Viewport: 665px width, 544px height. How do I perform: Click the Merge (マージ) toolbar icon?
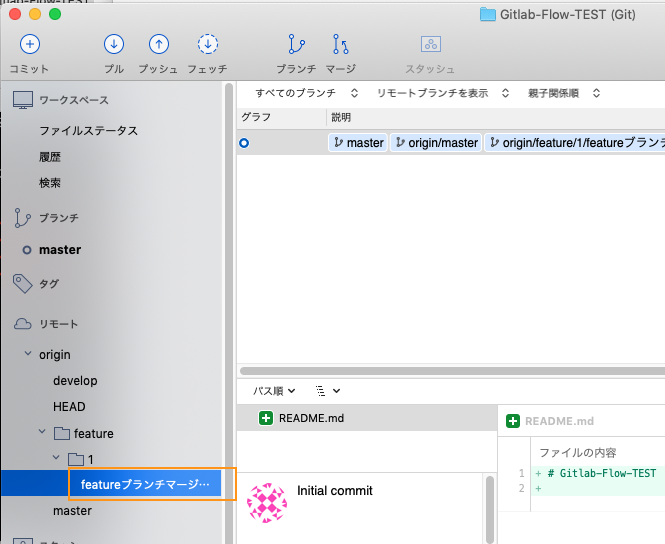[341, 45]
